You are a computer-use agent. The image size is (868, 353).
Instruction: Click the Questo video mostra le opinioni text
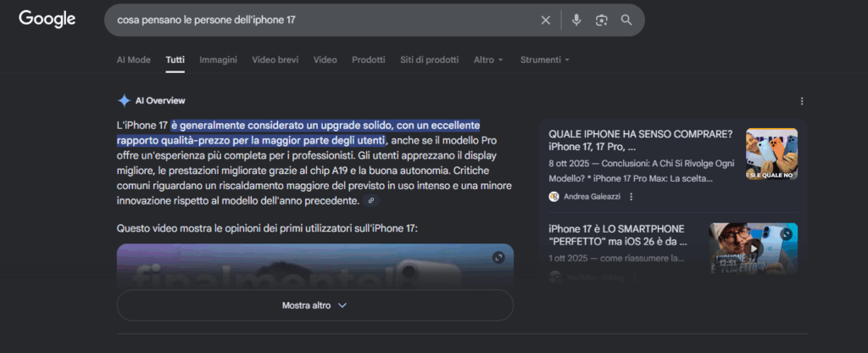266,228
